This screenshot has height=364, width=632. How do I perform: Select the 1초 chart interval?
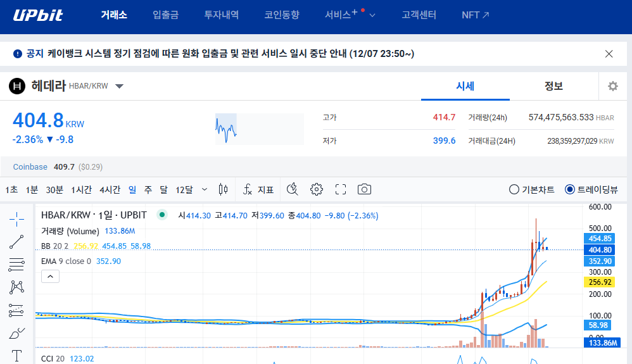point(11,189)
